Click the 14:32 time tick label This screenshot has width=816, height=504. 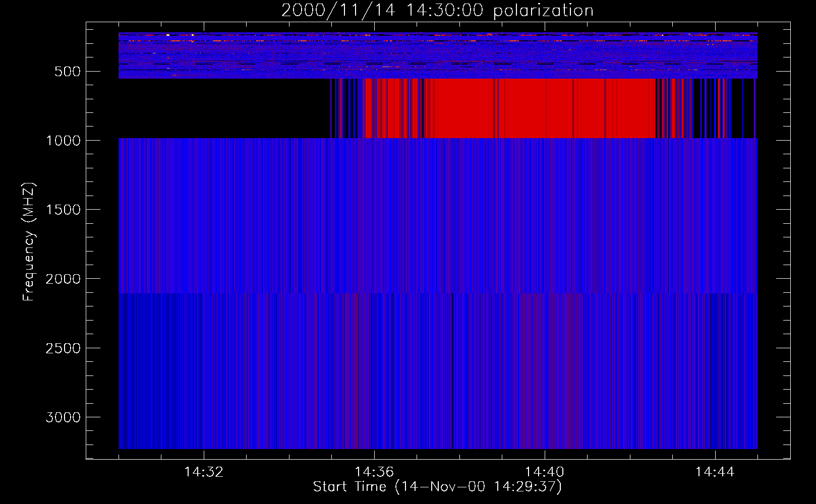pyautogui.click(x=204, y=472)
